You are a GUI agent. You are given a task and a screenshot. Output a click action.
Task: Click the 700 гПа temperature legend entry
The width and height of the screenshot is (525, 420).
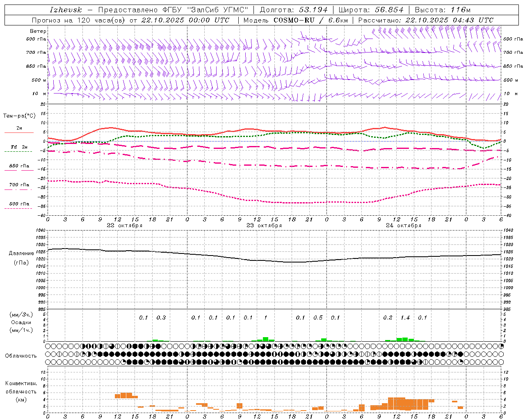coord(19,185)
